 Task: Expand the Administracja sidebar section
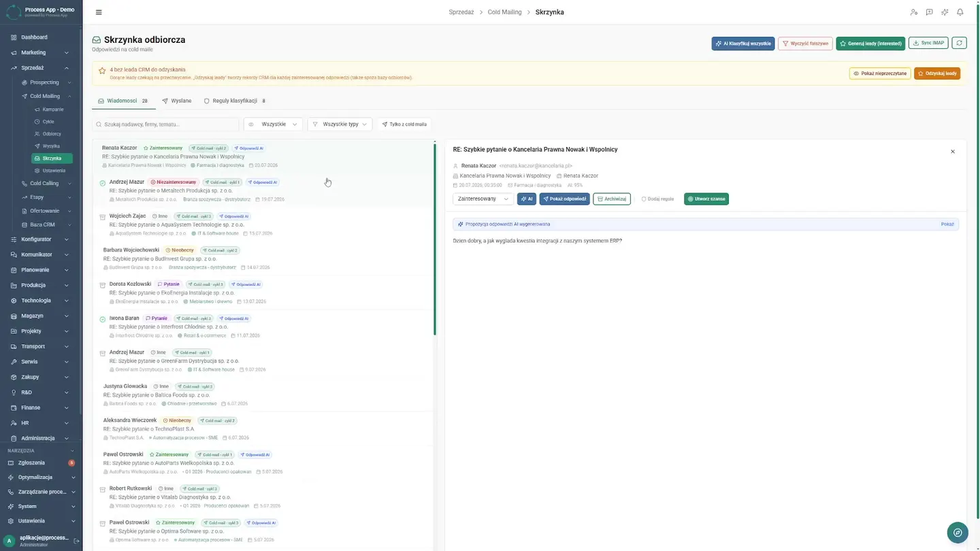pyautogui.click(x=41, y=438)
